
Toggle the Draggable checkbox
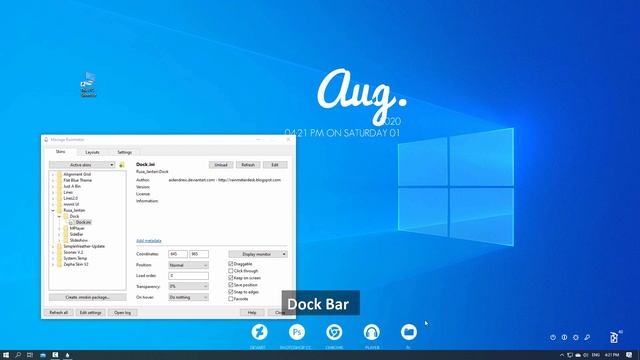231,264
